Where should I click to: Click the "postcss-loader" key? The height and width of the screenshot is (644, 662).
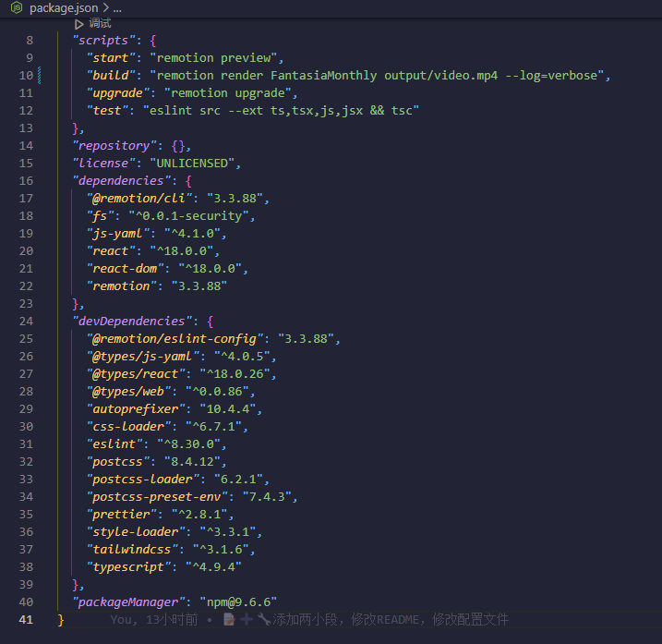(x=142, y=480)
